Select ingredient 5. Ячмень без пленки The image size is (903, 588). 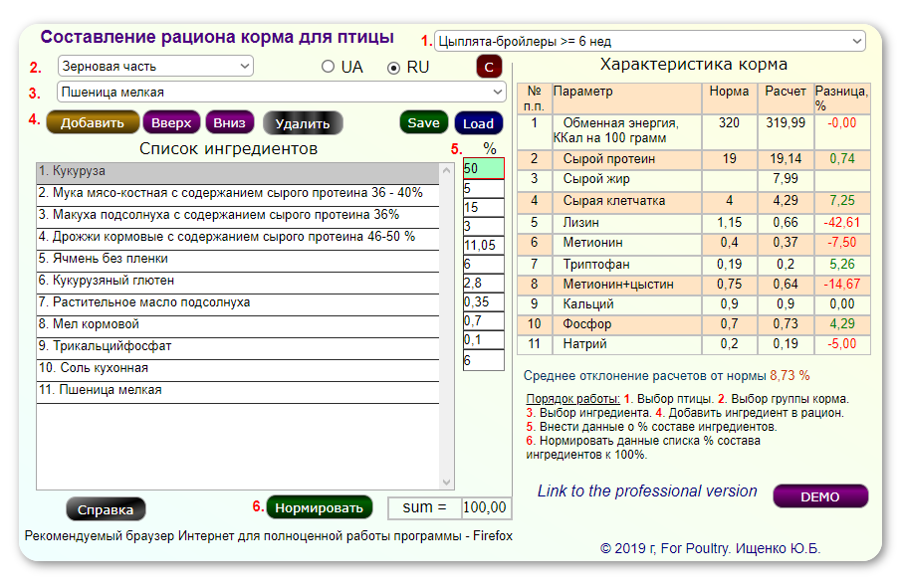tap(238, 260)
